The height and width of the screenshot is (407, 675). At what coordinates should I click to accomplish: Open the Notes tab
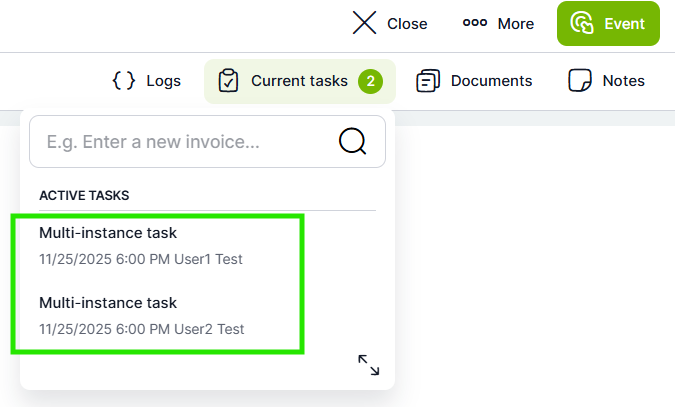click(606, 81)
